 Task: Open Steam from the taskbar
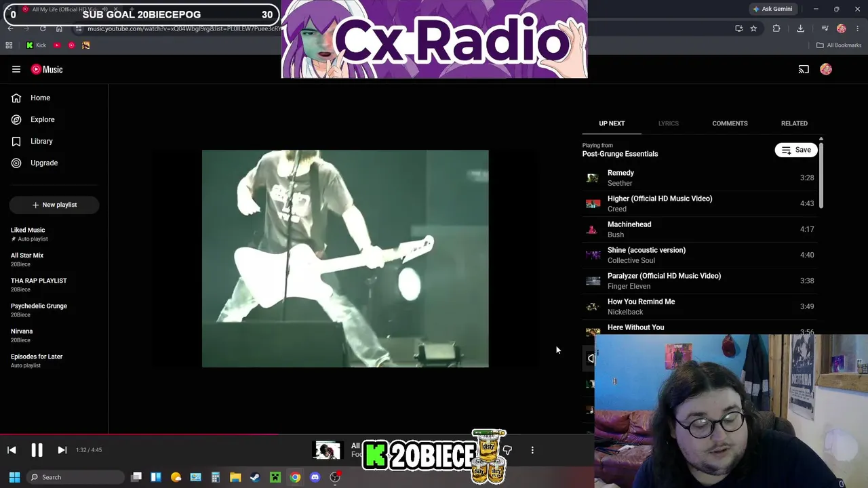(x=255, y=477)
